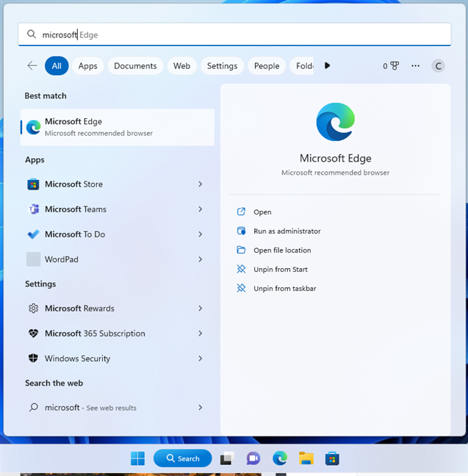Open the WordPad result label
Viewport: 468px width, 476px height.
(62, 259)
